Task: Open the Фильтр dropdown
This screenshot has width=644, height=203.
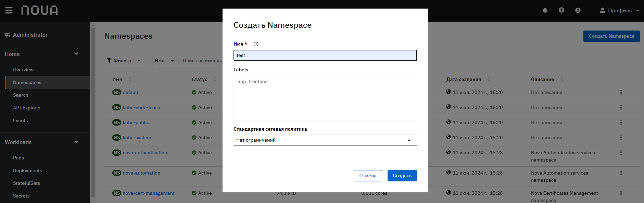Action: click(125, 60)
